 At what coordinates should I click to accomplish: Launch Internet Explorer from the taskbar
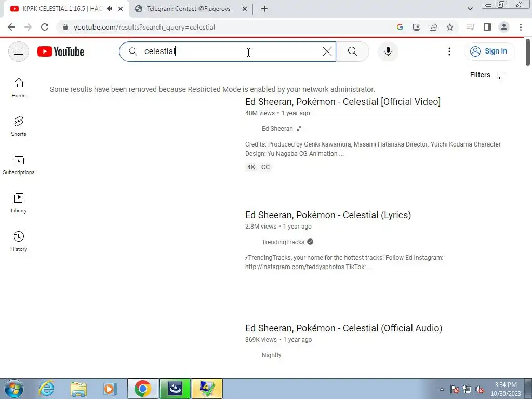click(x=46, y=389)
